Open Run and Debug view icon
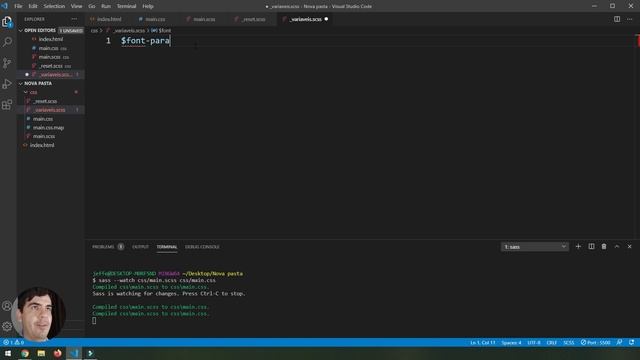 (7, 84)
